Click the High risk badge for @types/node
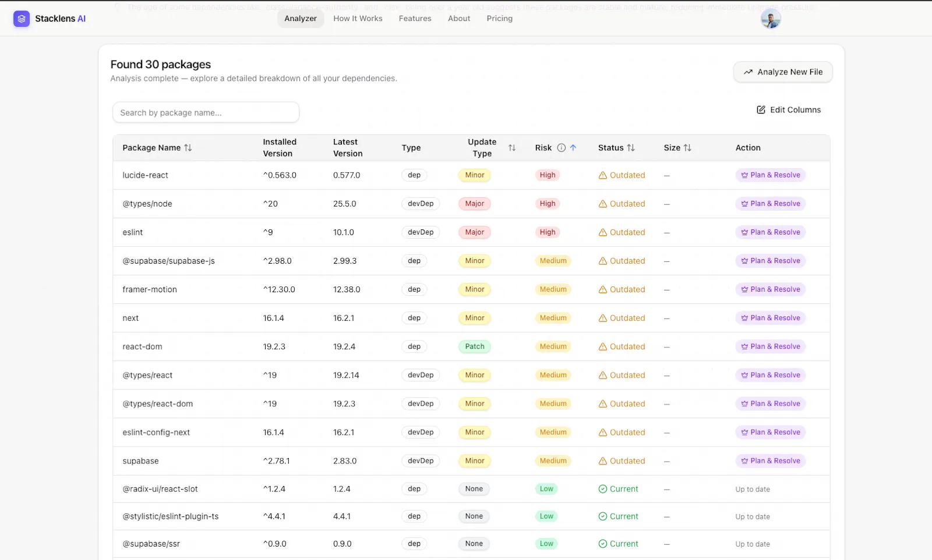The image size is (932, 560). pos(548,204)
